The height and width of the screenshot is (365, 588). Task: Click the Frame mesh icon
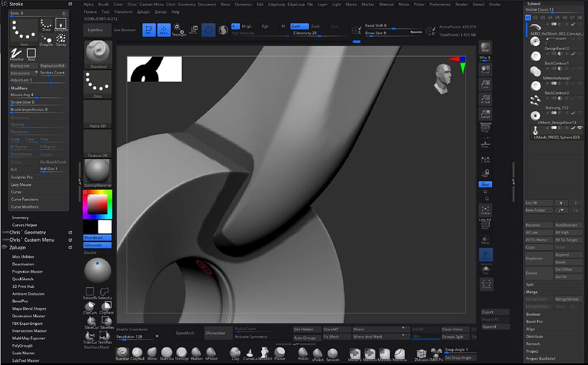pyautogui.click(x=485, y=210)
